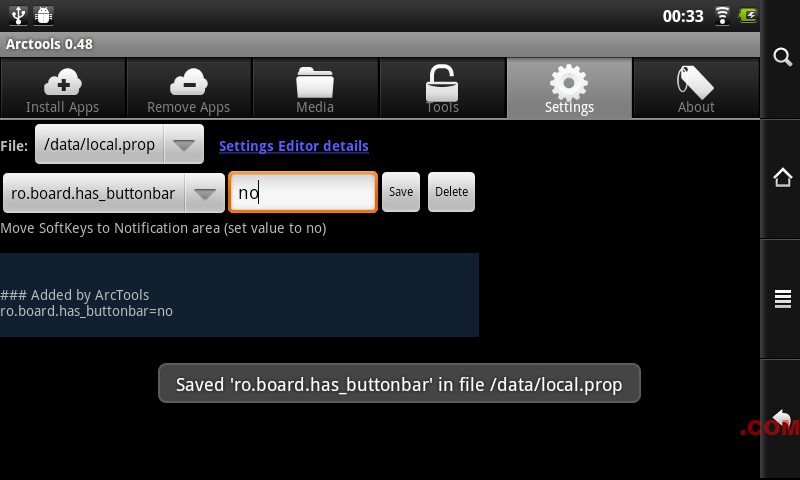This screenshot has width=800, height=480.
Task: Open the Media folder tab
Action: 315,88
